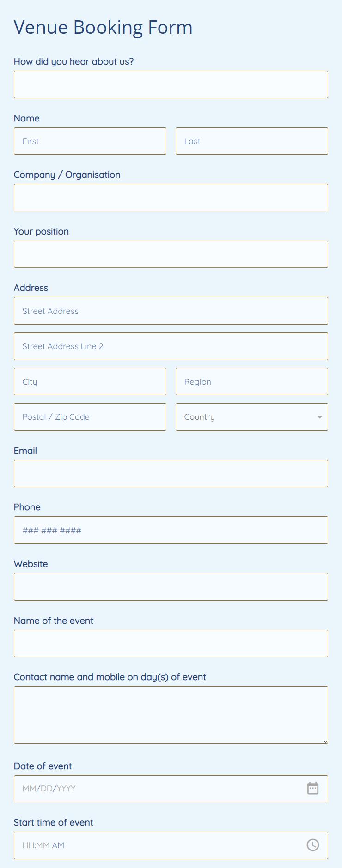Click the Street Address Line 2 field
This screenshot has height=868, width=342.
tap(171, 346)
